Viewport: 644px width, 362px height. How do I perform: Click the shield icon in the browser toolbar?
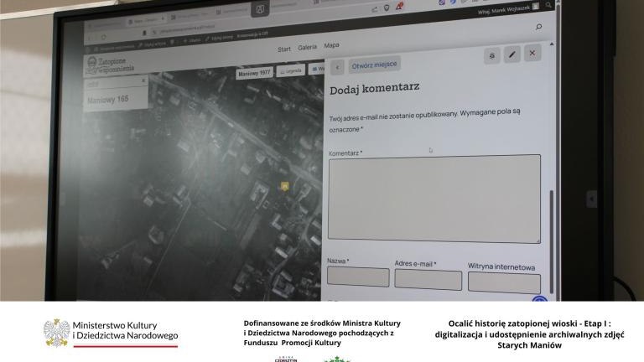pos(387,8)
